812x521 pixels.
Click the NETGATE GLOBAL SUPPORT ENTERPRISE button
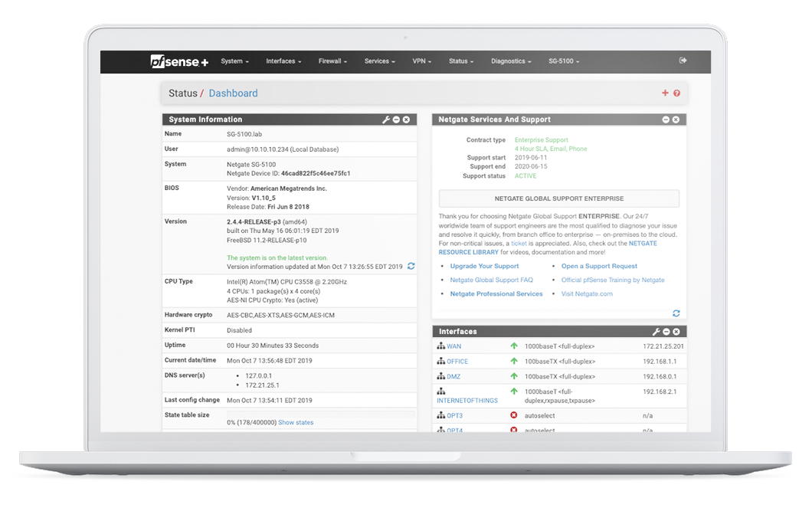pyautogui.click(x=558, y=198)
